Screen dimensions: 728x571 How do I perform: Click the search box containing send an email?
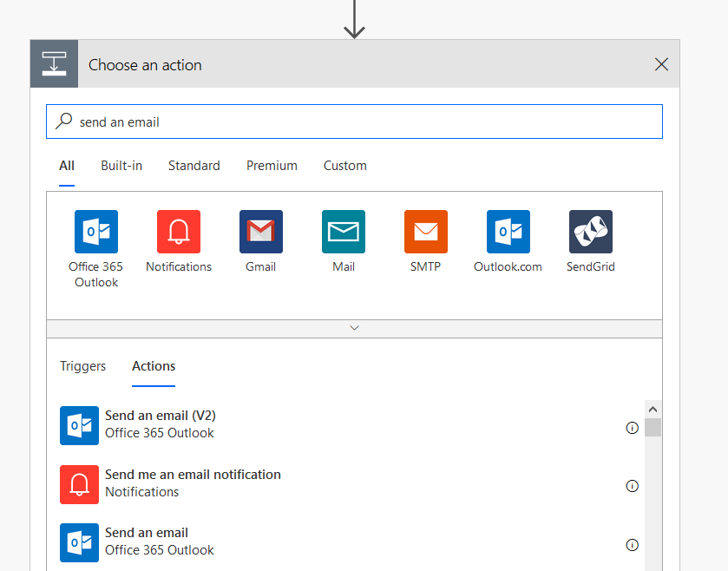click(x=364, y=122)
